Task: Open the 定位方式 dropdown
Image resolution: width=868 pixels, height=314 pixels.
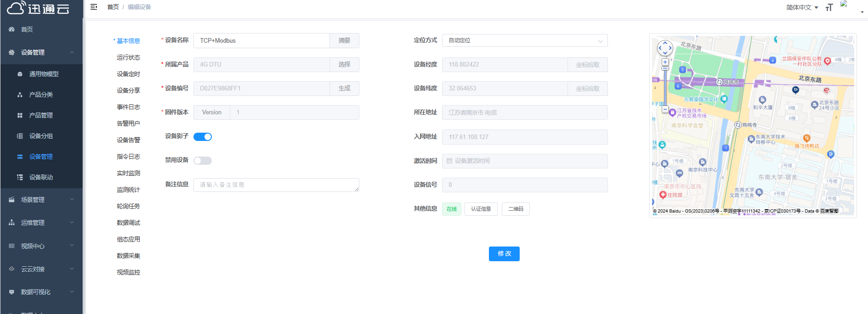Action: click(524, 40)
